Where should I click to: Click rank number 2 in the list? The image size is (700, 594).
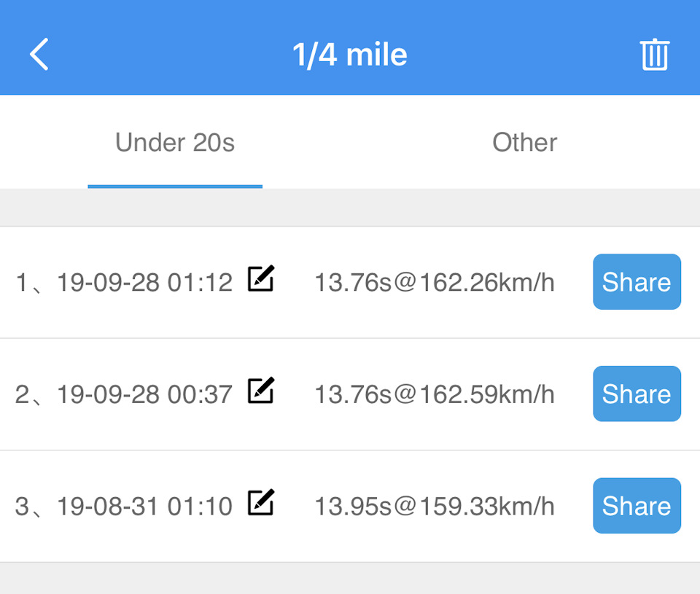(x=23, y=395)
